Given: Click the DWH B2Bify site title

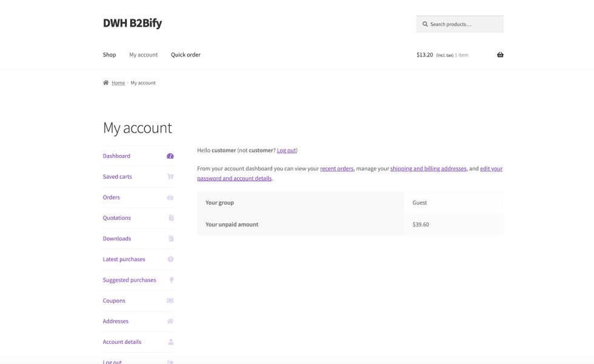Looking at the screenshot, I should pyautogui.click(x=132, y=23).
